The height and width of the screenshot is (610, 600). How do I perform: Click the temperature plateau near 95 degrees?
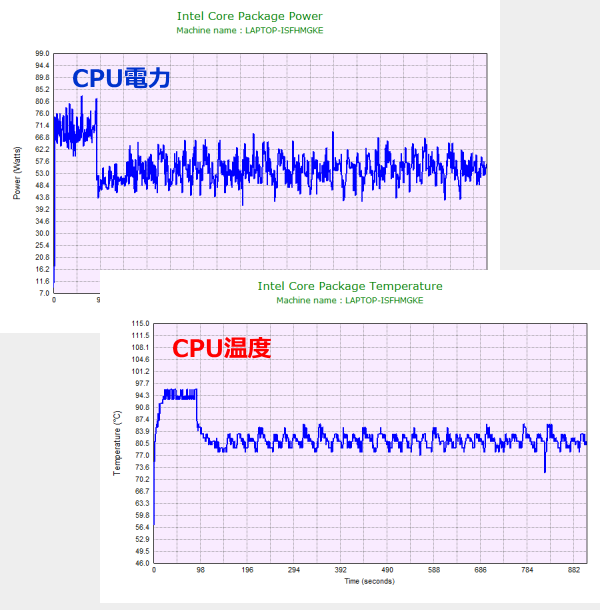(180, 394)
